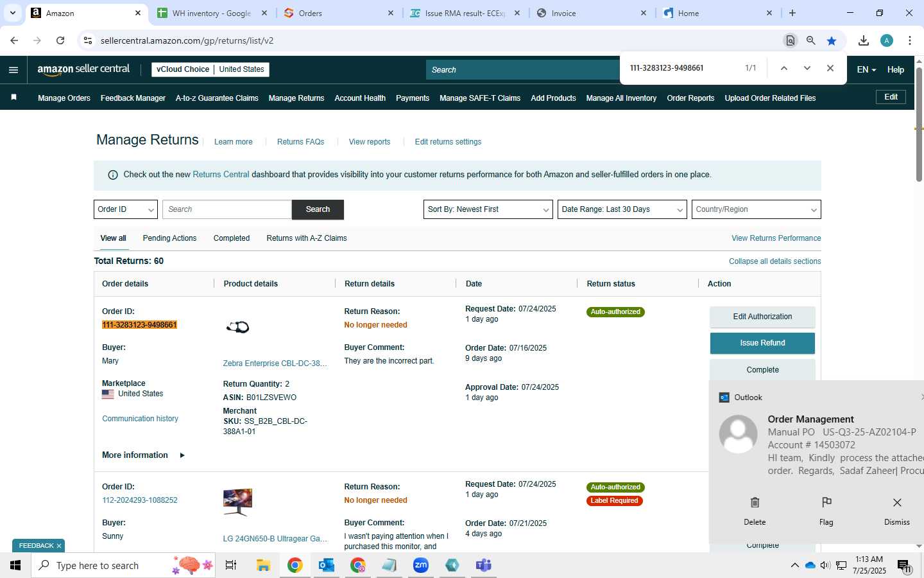Click the browser back arrow

tap(14, 40)
